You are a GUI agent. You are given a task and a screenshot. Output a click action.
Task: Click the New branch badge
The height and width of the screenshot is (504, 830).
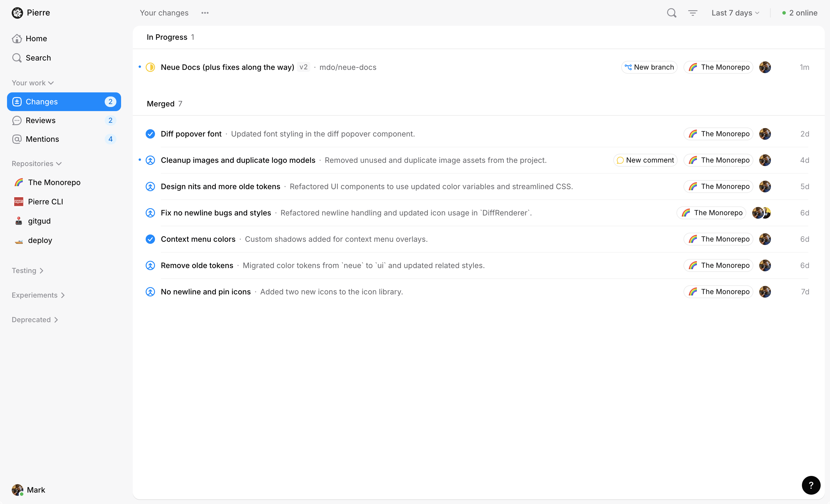[x=649, y=67]
